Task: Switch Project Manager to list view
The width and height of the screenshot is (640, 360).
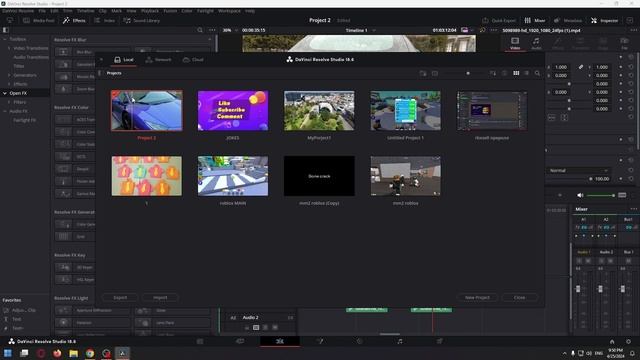Action: click(x=527, y=73)
